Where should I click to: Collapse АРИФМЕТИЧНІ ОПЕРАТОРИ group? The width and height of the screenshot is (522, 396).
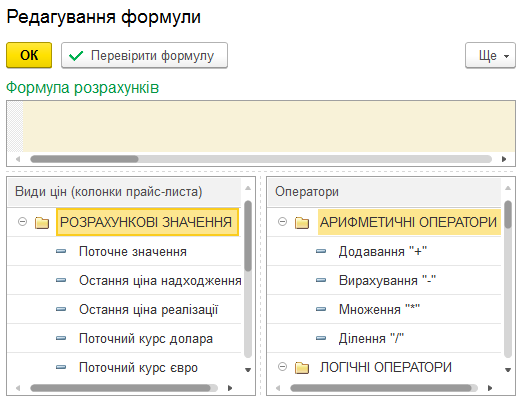(x=282, y=222)
